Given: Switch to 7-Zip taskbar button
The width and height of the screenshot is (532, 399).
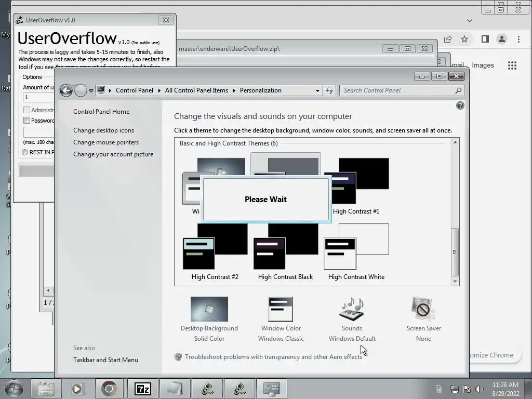Looking at the screenshot, I should point(142,389).
